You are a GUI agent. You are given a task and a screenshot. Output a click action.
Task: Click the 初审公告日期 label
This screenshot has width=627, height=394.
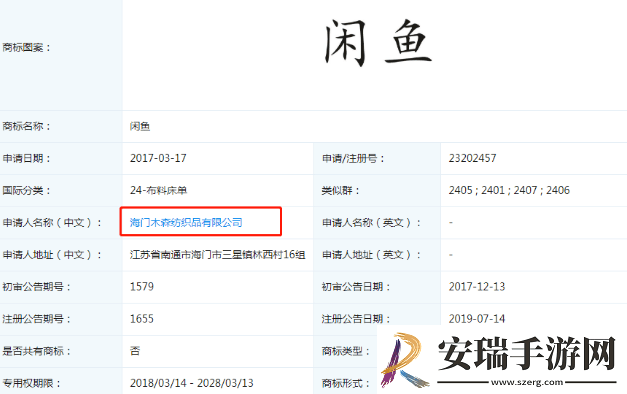tap(356, 287)
